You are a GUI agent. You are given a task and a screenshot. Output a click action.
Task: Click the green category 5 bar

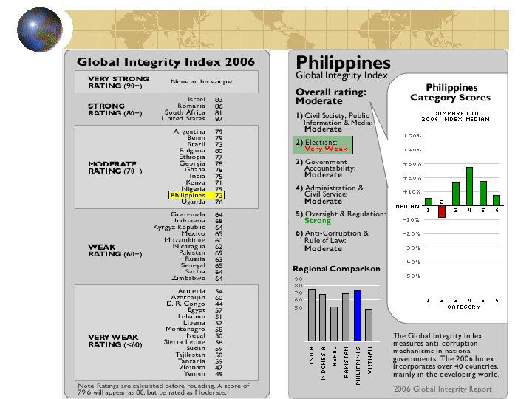point(483,194)
